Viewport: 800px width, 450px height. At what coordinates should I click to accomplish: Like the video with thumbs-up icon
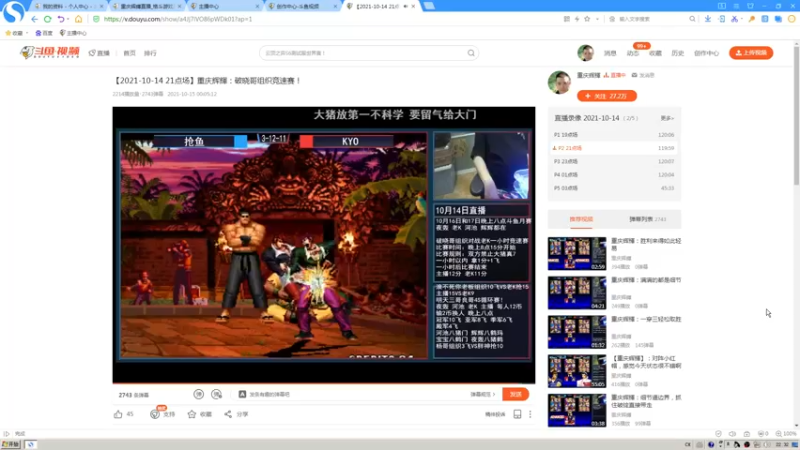point(118,414)
